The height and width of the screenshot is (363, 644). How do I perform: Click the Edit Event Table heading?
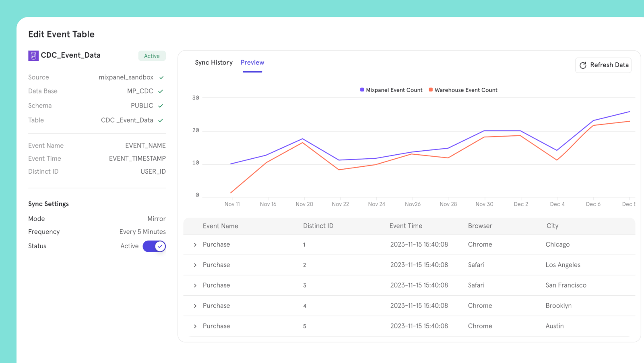point(61,34)
